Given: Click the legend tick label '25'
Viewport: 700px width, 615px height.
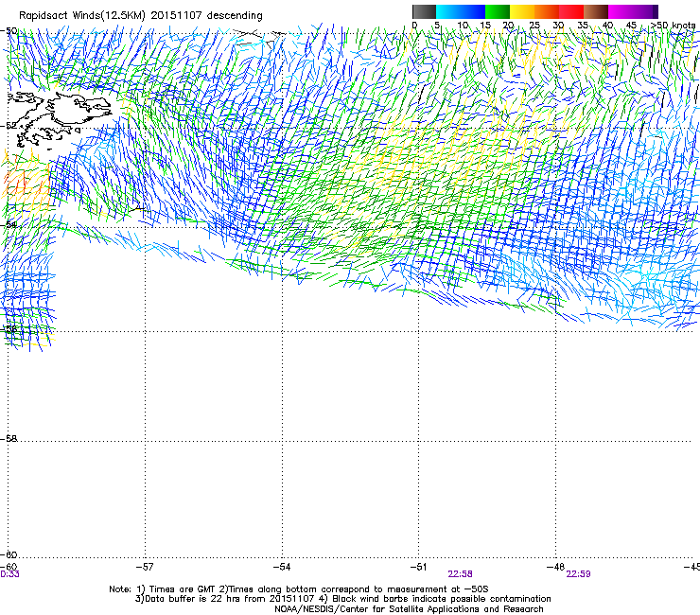Looking at the screenshot, I should 534,26.
